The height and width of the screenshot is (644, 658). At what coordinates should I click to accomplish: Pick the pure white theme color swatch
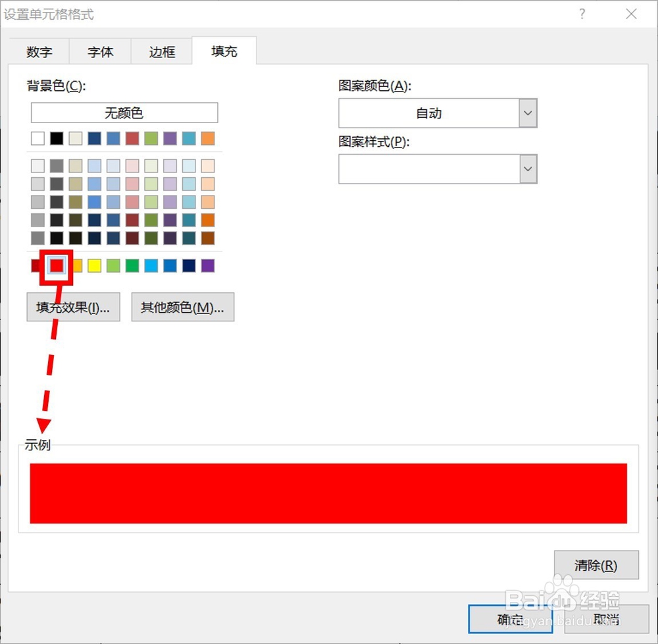pyautogui.click(x=38, y=138)
